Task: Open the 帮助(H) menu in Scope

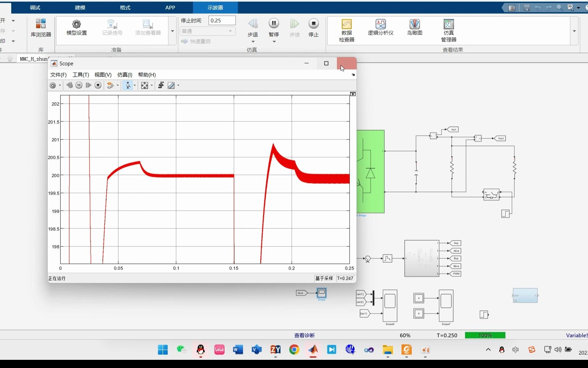Action: (x=147, y=75)
